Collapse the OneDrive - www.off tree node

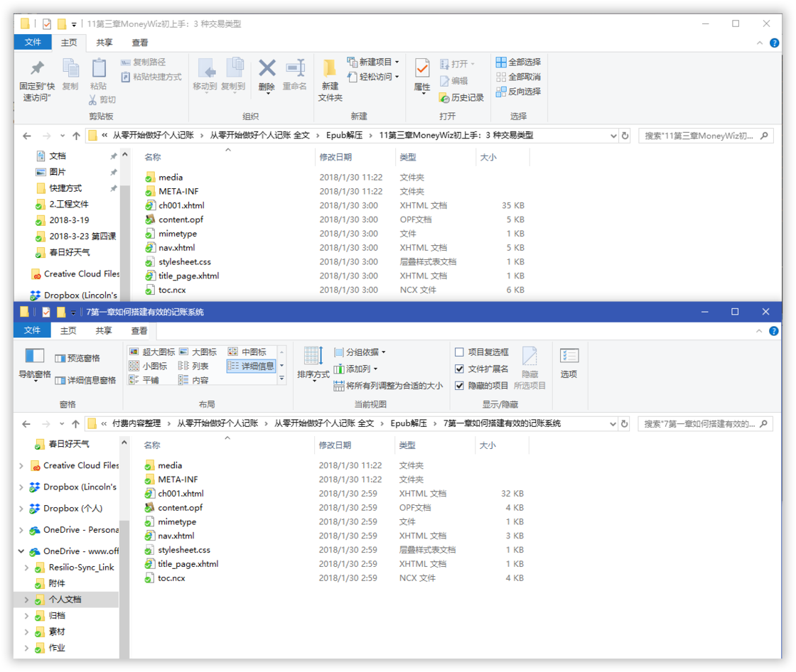pyautogui.click(x=21, y=551)
